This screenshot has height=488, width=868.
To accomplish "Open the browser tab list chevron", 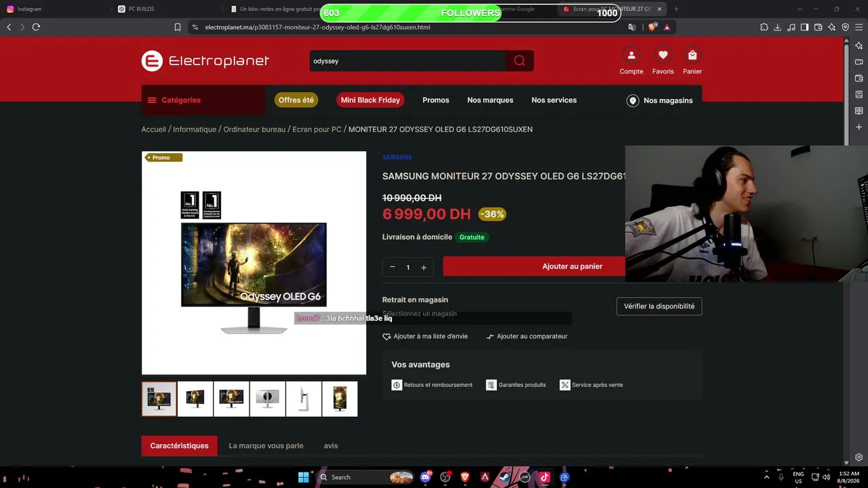I will coord(800,9).
